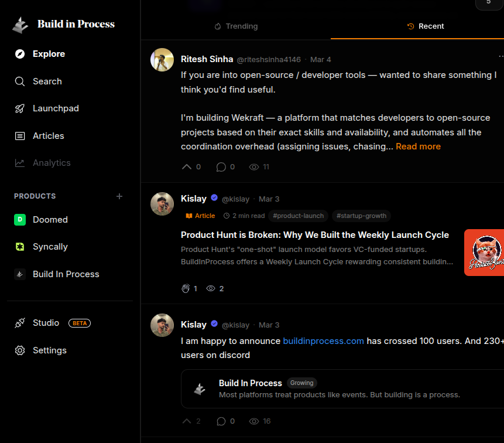The height and width of the screenshot is (443, 504).
Task: Click the Growing status badge
Action: coord(301,383)
